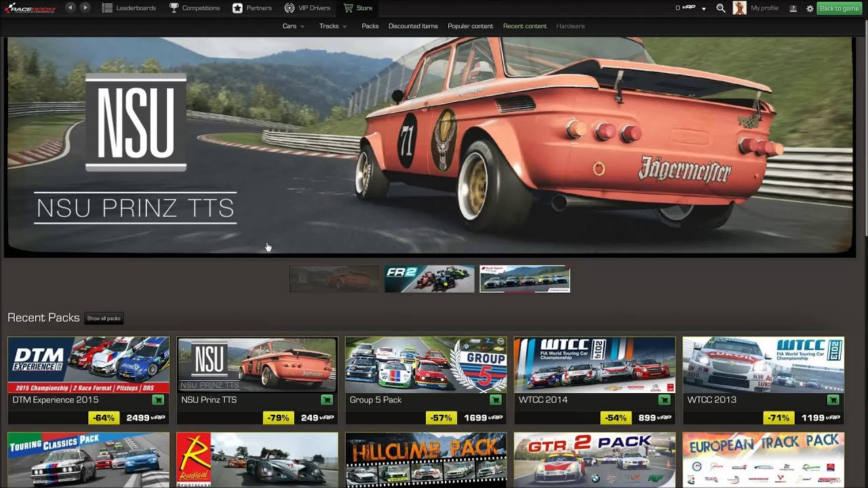
Task: Click the DTM Experience 2015 title
Action: (56, 400)
